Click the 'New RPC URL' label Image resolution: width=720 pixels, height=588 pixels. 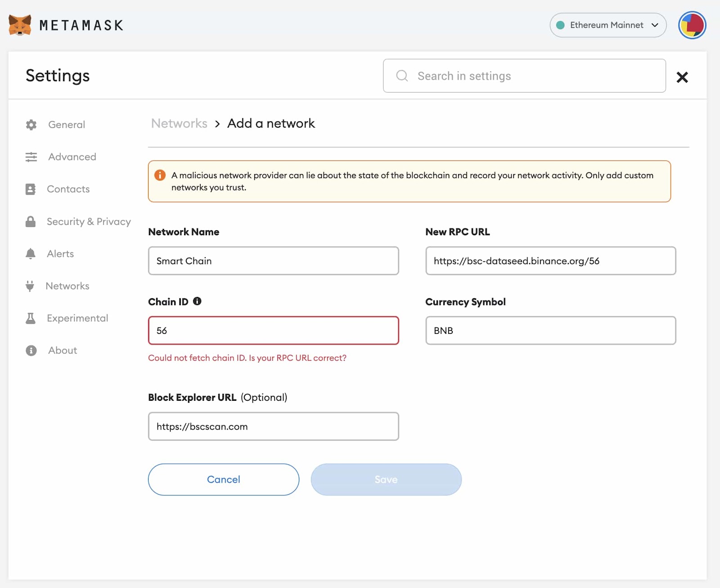pyautogui.click(x=458, y=232)
